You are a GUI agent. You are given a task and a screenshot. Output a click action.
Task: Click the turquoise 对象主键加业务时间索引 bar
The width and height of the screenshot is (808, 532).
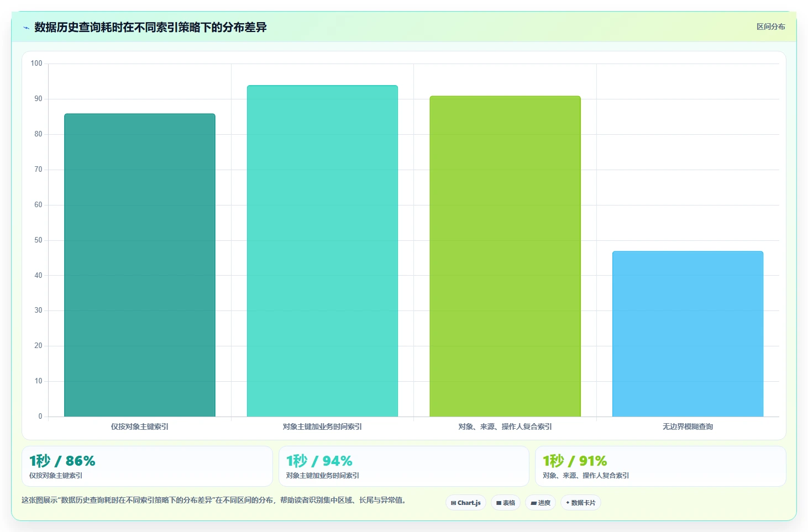(322, 251)
